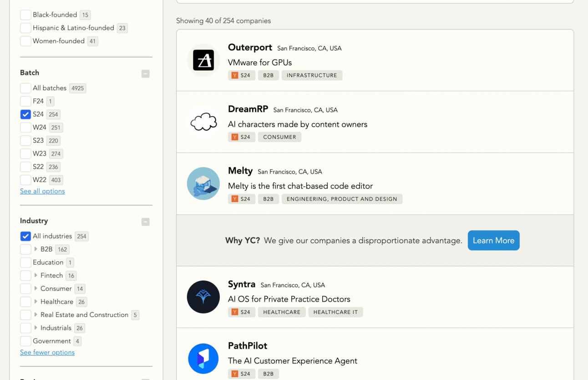
Task: Tick the W24 batch checkbox
Action: (x=25, y=128)
